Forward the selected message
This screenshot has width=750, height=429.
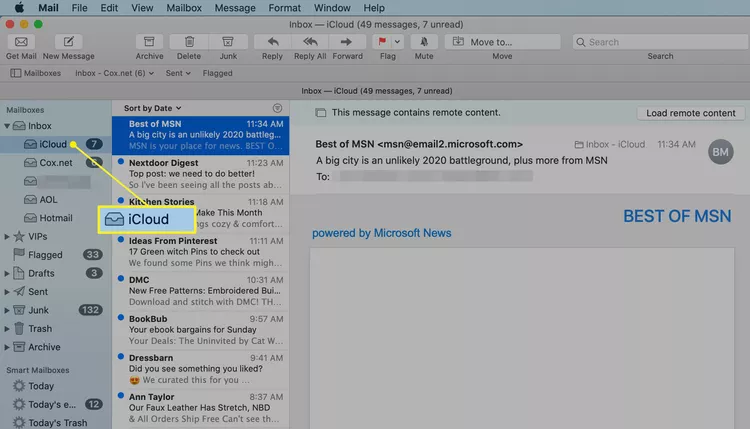point(347,42)
